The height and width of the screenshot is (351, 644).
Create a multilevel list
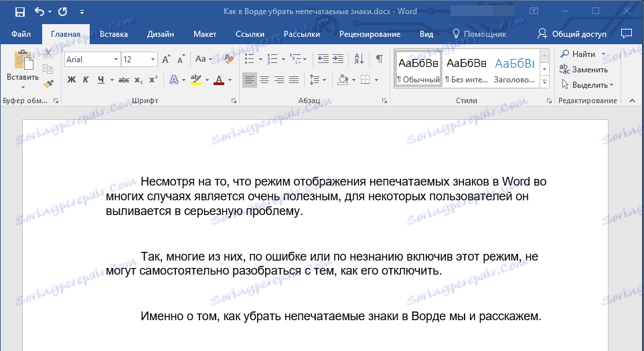[x=295, y=59]
